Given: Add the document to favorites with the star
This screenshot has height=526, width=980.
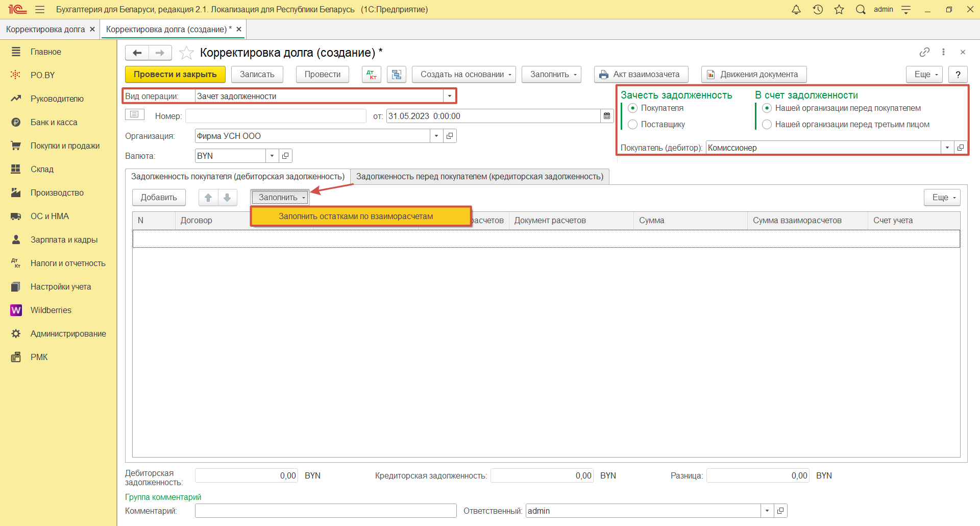Looking at the screenshot, I should click(186, 53).
